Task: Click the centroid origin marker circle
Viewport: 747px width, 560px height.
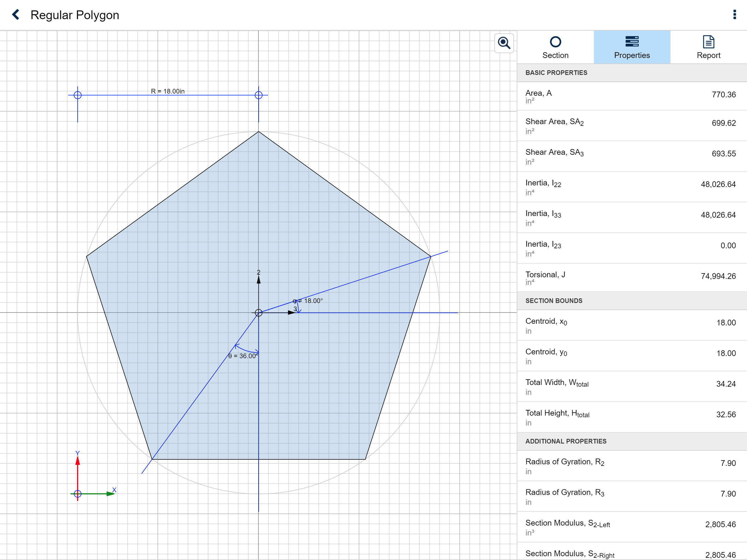Action: 259,313
